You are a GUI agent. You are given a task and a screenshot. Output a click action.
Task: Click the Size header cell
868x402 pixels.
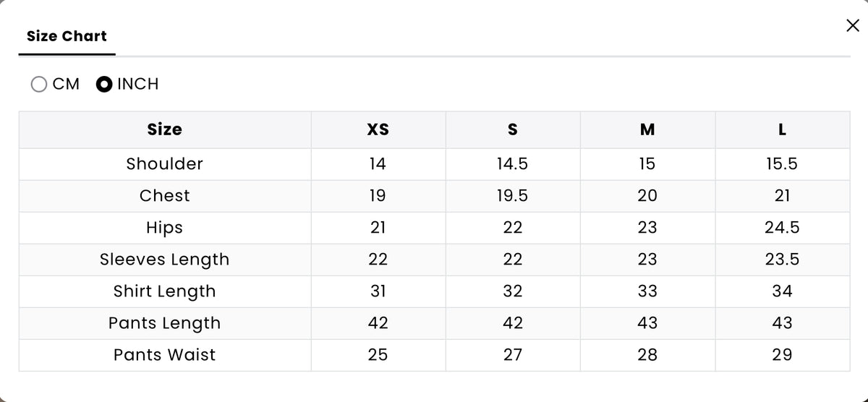pos(165,129)
